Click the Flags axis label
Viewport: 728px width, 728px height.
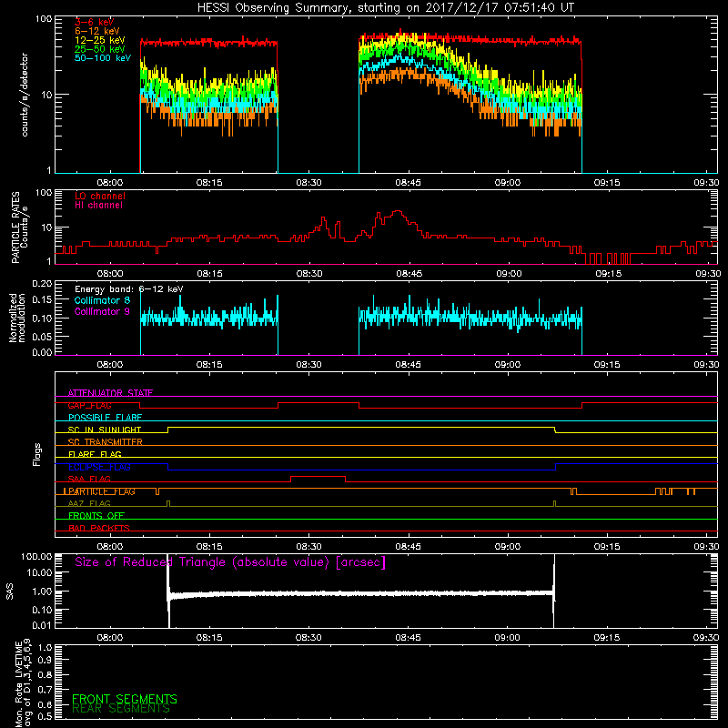pyautogui.click(x=37, y=454)
